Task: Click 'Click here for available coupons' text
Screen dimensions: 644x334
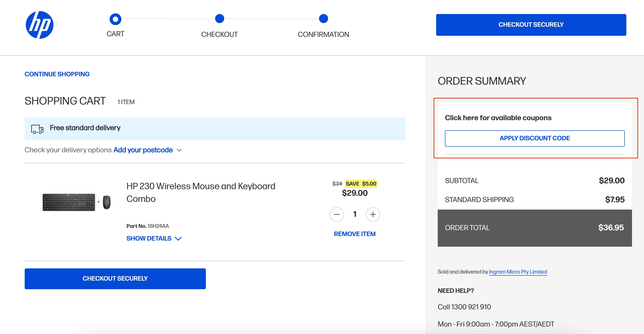Action: [x=498, y=118]
